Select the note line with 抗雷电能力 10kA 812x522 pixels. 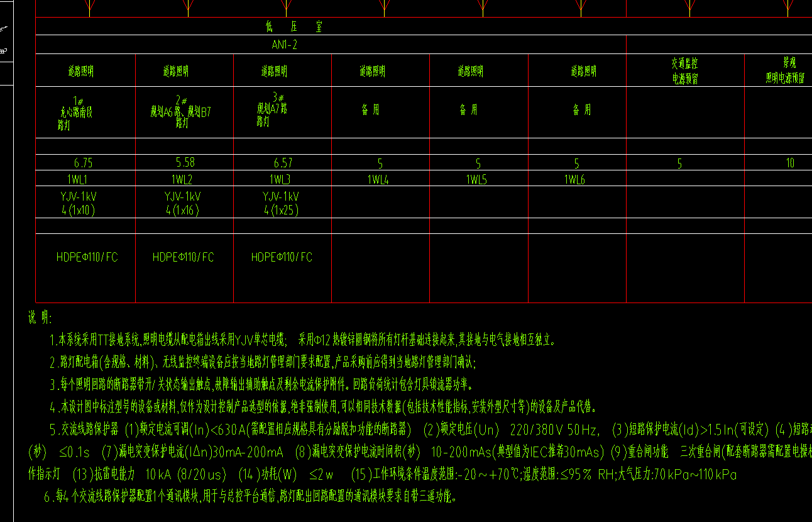point(381,474)
